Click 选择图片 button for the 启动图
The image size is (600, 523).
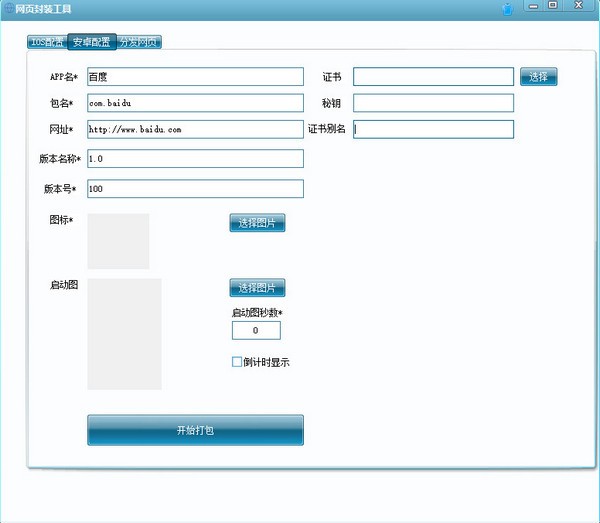point(257,288)
